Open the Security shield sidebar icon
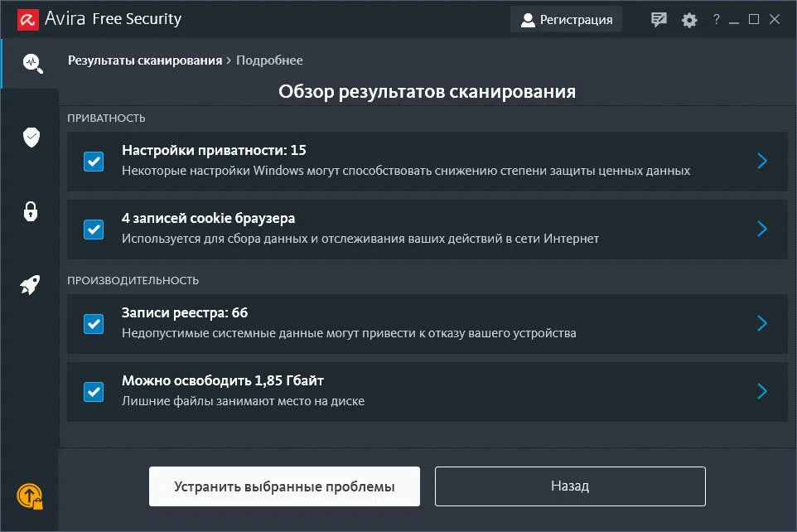 click(x=31, y=138)
